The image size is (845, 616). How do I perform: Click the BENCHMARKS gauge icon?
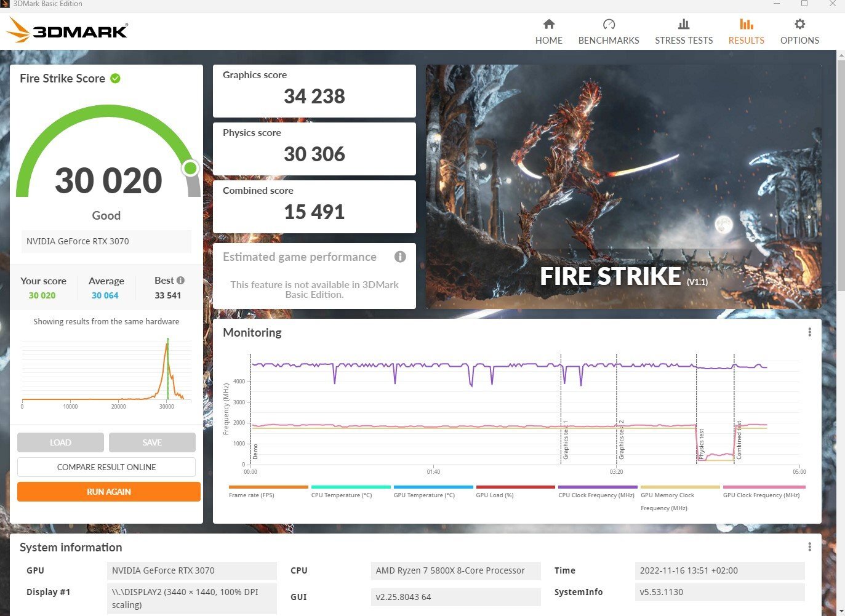[x=609, y=24]
